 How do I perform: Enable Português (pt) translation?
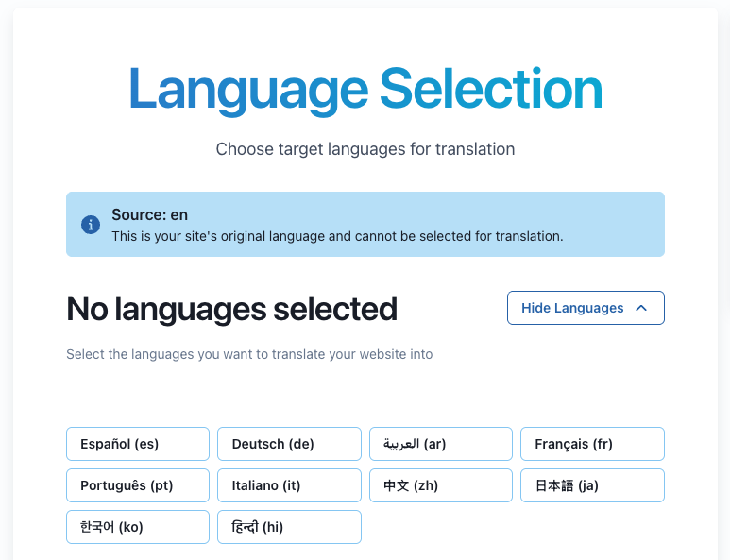point(138,485)
